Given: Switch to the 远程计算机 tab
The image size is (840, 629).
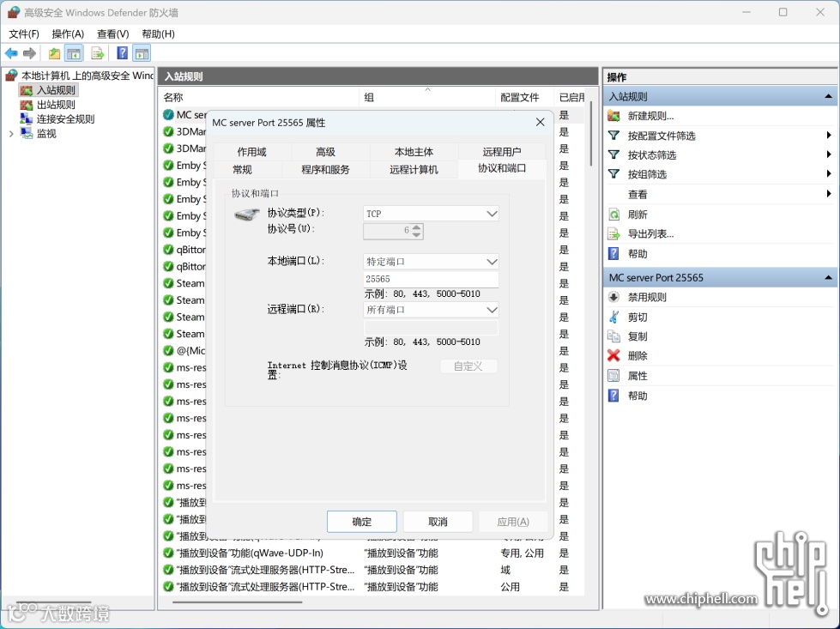Looking at the screenshot, I should (x=414, y=169).
